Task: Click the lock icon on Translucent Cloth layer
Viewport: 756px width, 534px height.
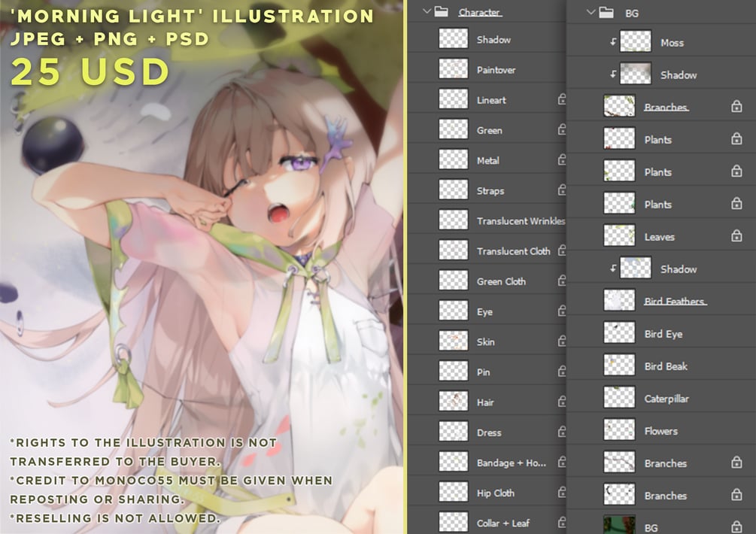Action: [562, 250]
